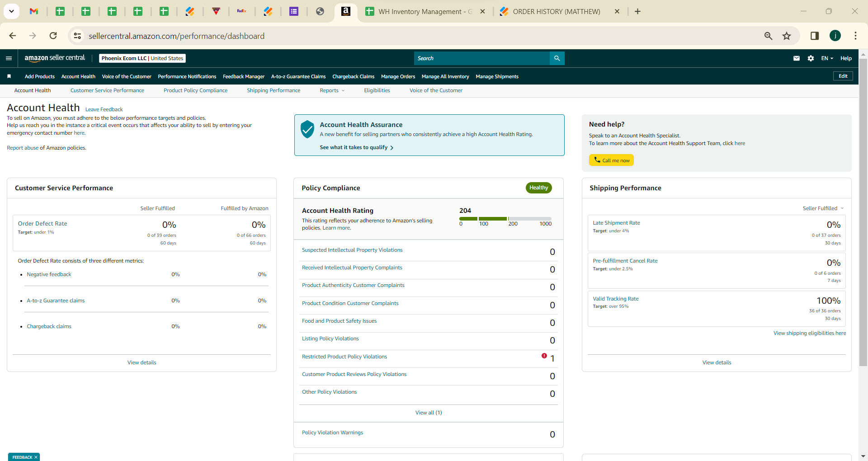Open Valid Tracking Rate link

616,299
